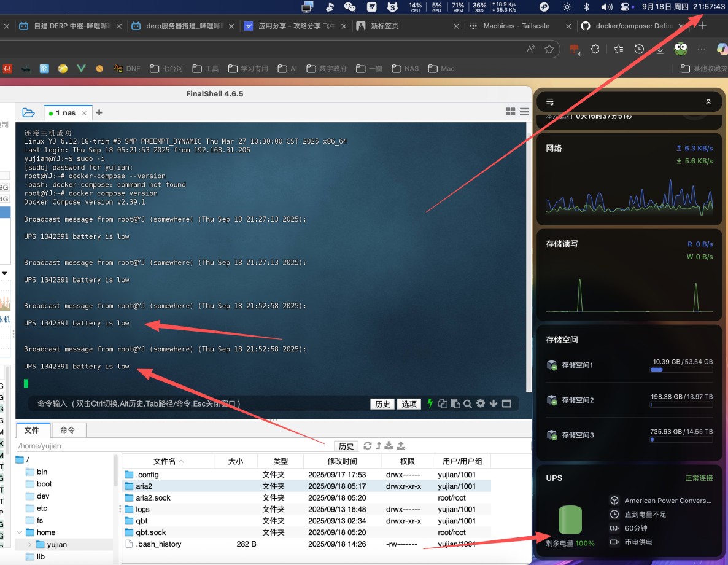
Task: Click 历史 button beside the path field
Action: 346,446
